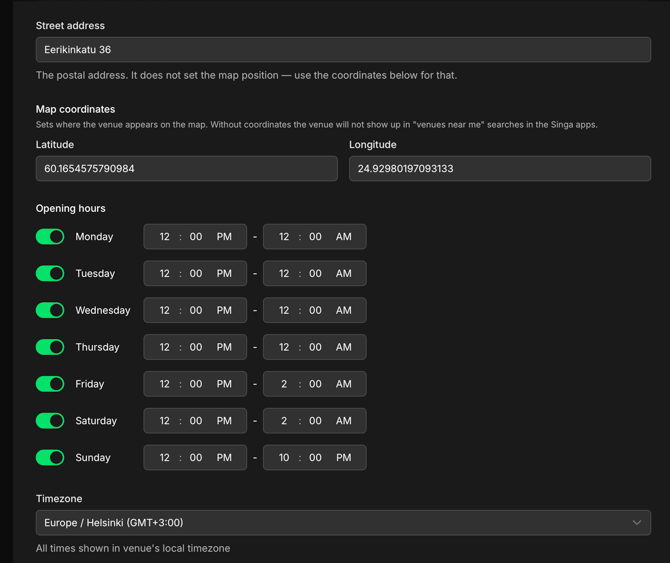Image resolution: width=670 pixels, height=563 pixels.
Task: Toggle Tuesday opening hours switch
Action: click(50, 273)
